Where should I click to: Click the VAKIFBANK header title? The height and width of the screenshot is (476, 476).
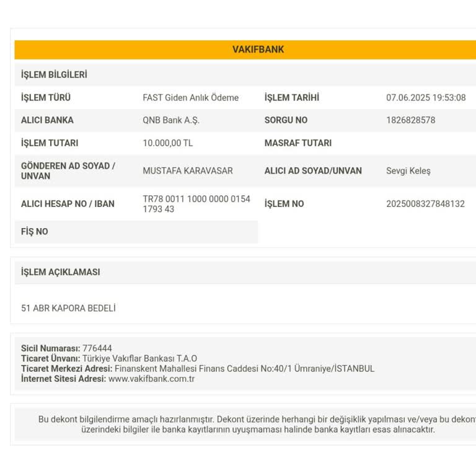(258, 50)
